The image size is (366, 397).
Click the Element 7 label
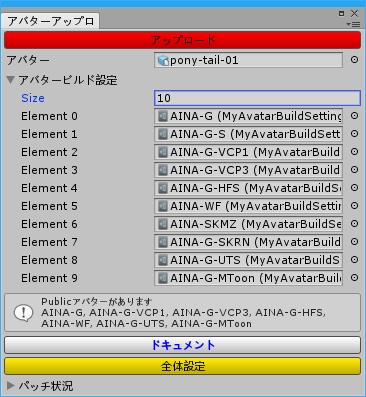pos(49,242)
